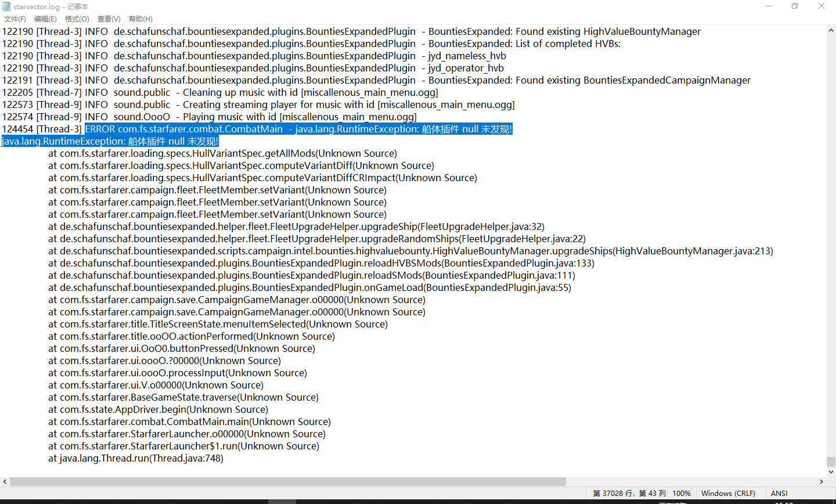Viewport: 836px width, 504px height.
Task: Click the Windows (CRLF) status bar field
Action: coord(728,494)
